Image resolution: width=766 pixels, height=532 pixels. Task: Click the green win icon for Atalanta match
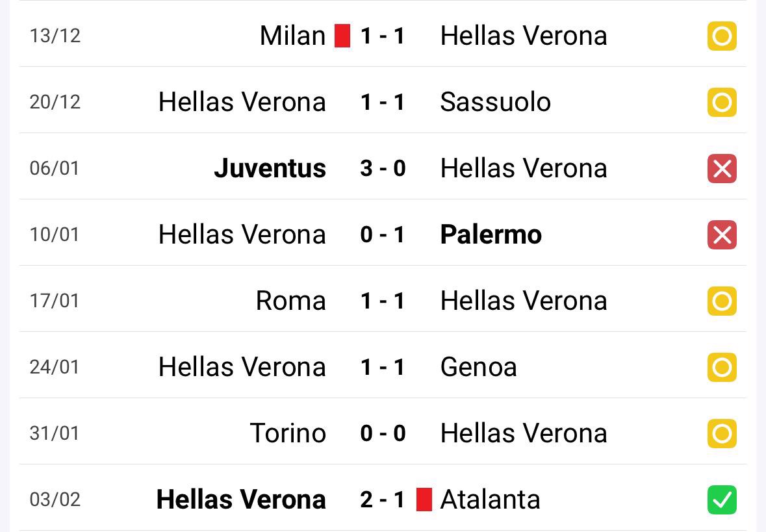722,500
